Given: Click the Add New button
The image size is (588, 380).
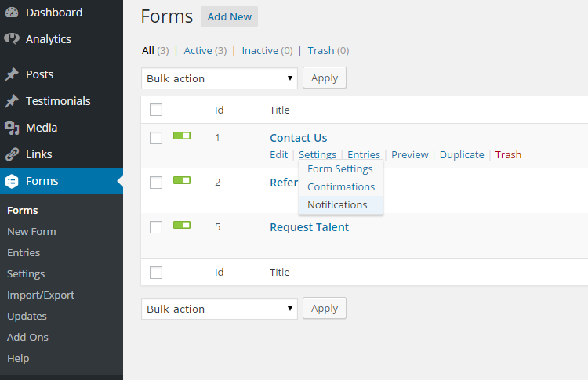Looking at the screenshot, I should [x=229, y=16].
